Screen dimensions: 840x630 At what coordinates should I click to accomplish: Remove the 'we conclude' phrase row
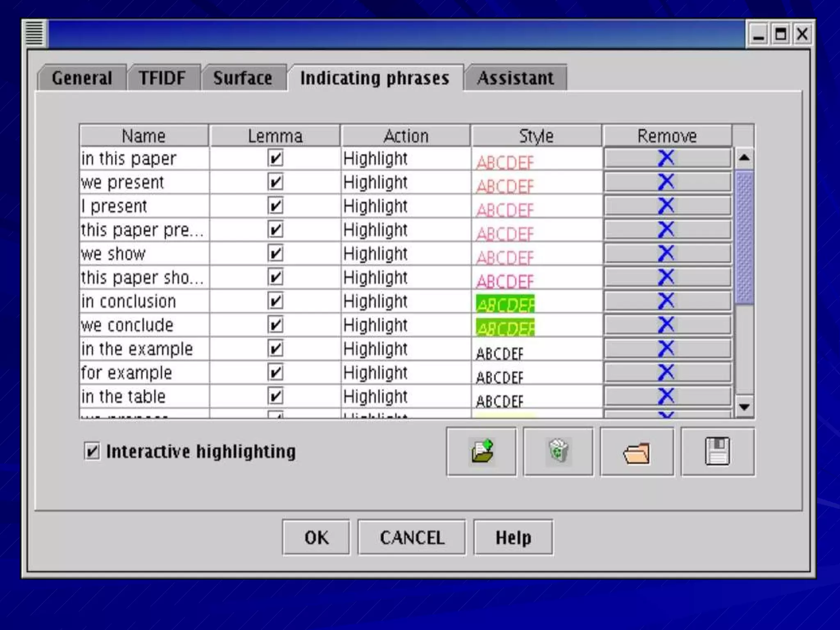pyautogui.click(x=667, y=325)
